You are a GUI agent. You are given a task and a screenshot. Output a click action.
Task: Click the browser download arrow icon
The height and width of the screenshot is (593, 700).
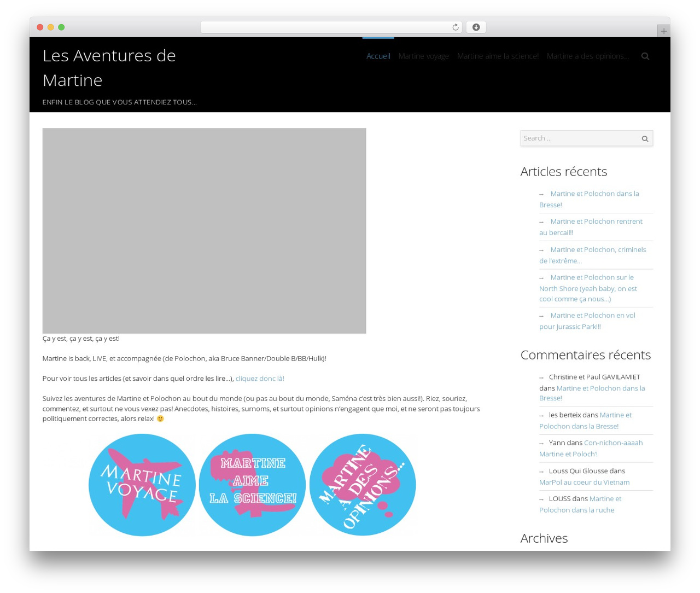pos(476,27)
